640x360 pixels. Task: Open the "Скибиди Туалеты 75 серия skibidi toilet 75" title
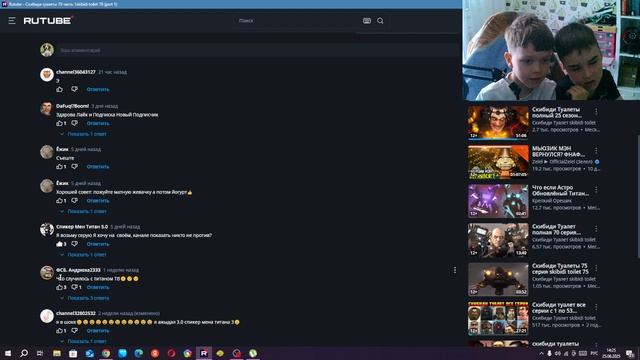(x=560, y=269)
